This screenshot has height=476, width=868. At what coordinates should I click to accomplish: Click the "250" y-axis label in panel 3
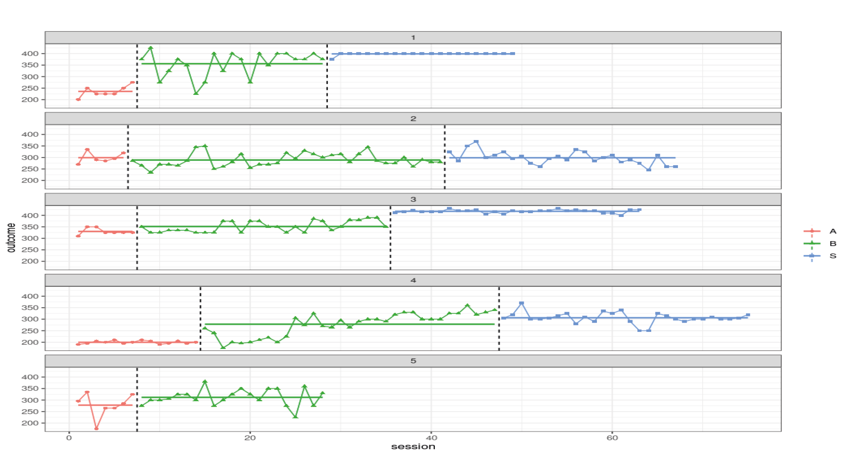(30, 249)
